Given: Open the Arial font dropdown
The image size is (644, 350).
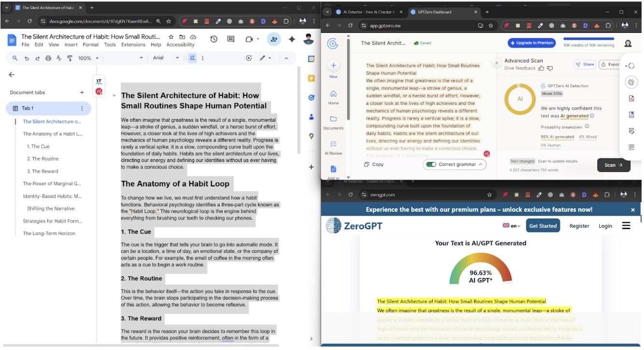Looking at the screenshot, I should 166,58.
